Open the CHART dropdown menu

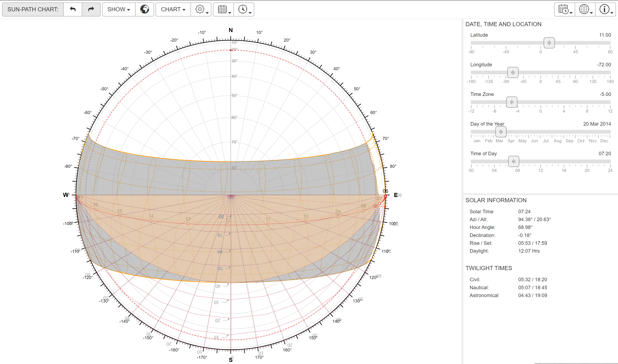pos(173,9)
